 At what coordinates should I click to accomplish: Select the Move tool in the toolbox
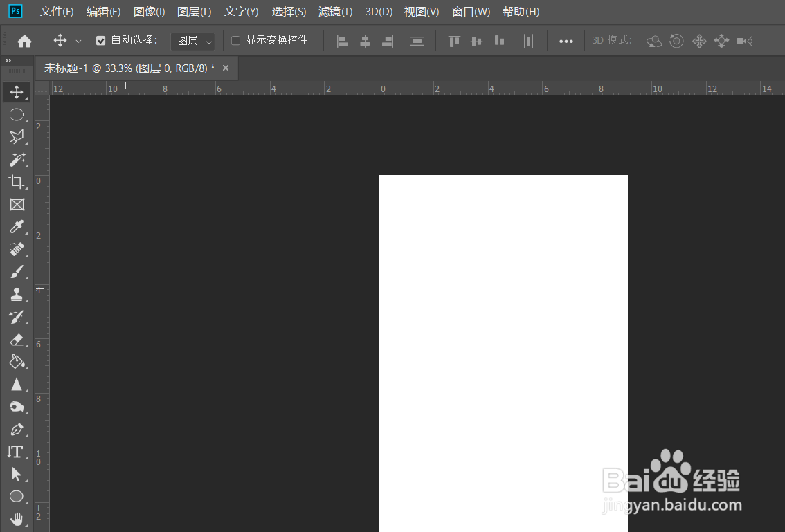point(17,92)
